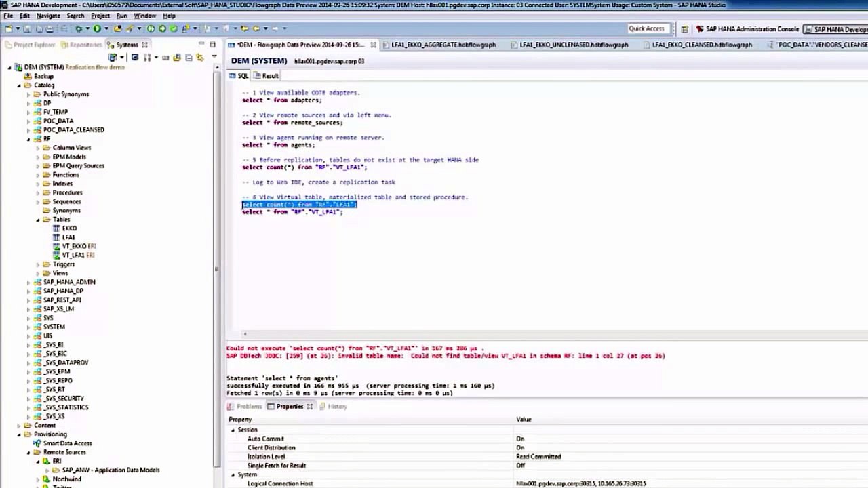Screen dimensions: 868x488
Task: Collapse the Catalog node
Action: [x=19, y=85]
